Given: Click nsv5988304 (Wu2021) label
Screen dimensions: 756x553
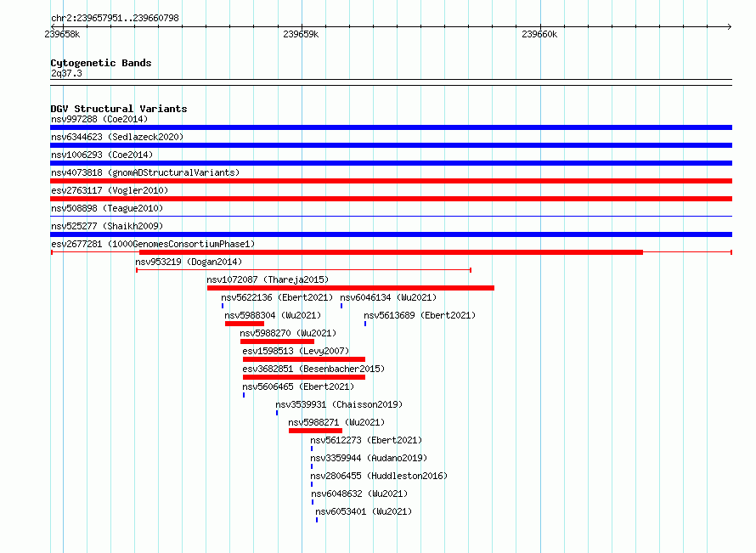Looking at the screenshot, I should pyautogui.click(x=273, y=315).
